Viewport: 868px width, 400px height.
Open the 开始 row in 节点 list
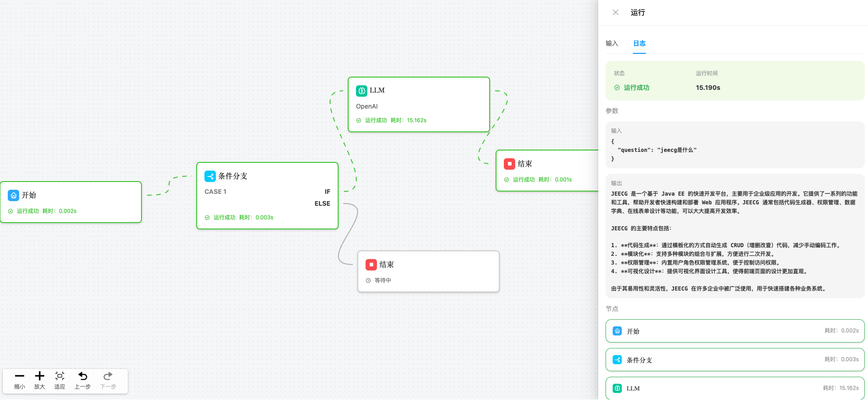[x=735, y=331]
